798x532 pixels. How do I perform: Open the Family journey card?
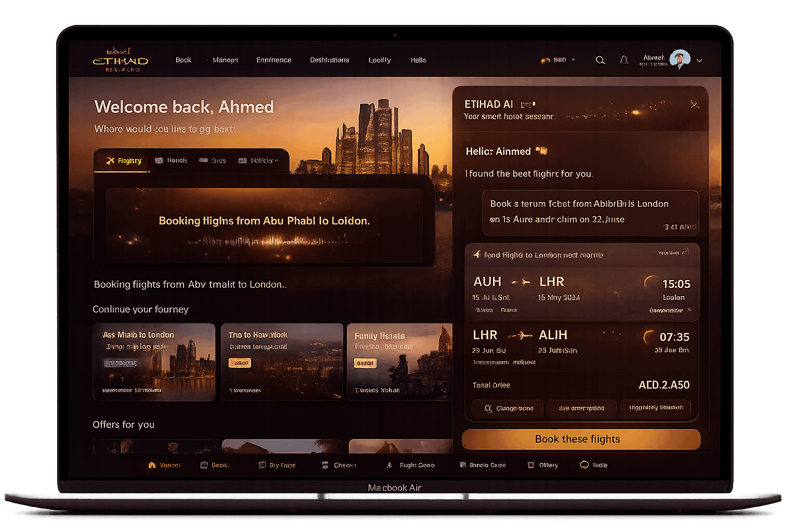pyautogui.click(x=400, y=362)
